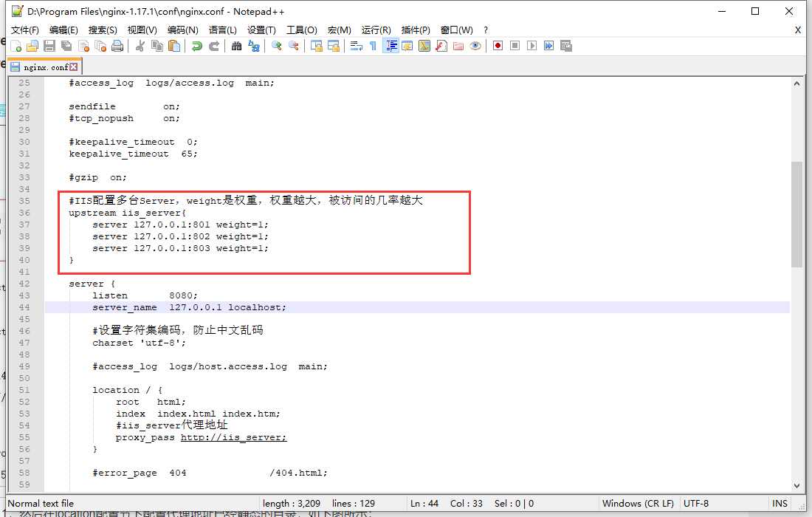The image size is (812, 517).
Task: Create a new document with the New icon
Action: [16, 46]
